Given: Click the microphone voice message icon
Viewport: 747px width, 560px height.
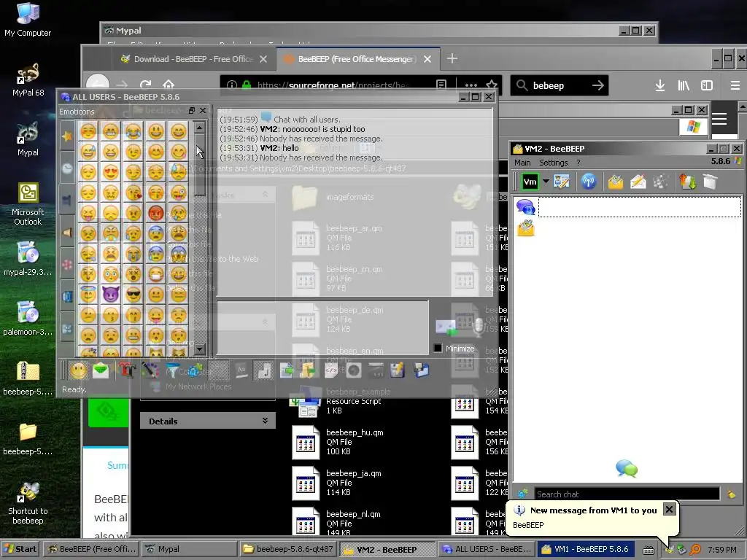Looking at the screenshot, I should (x=478, y=327).
